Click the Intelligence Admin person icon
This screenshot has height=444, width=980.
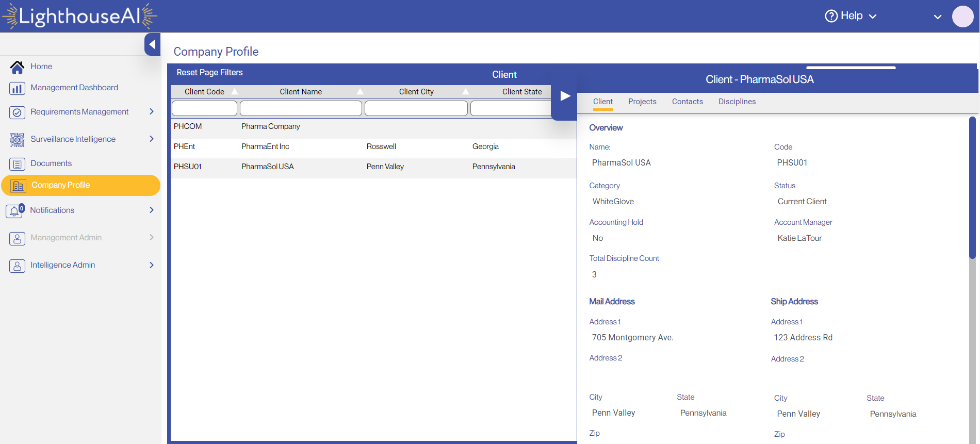[17, 266]
